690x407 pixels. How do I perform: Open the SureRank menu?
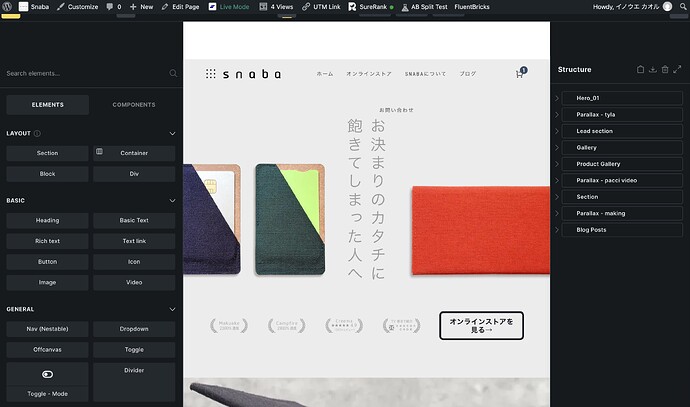tap(371, 7)
